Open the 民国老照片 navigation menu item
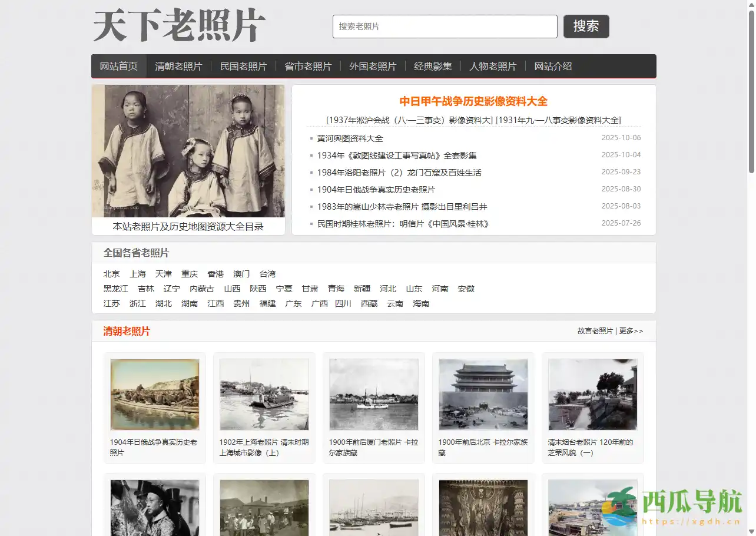This screenshot has height=536, width=756. (243, 66)
